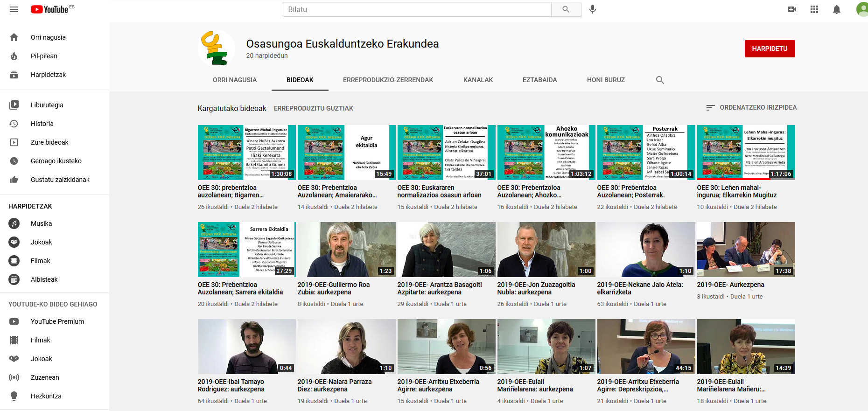This screenshot has height=411, width=868.
Task: Click the channel logo avatar
Action: (216, 49)
